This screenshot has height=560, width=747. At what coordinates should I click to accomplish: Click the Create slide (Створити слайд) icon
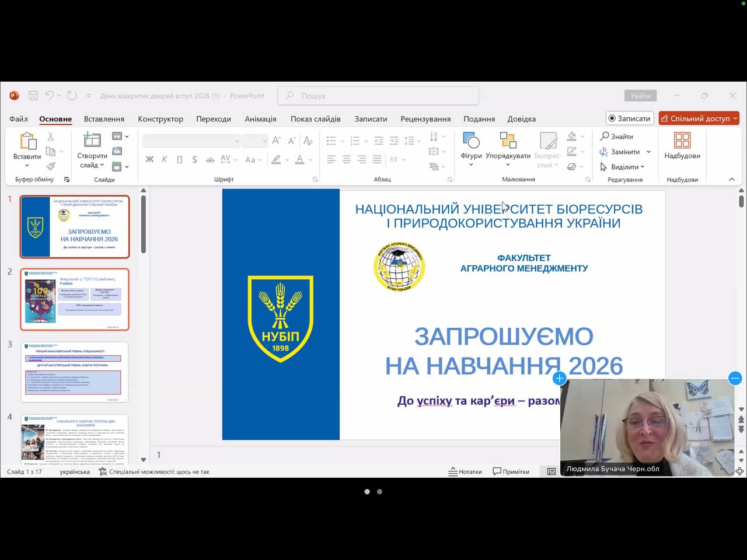(92, 140)
